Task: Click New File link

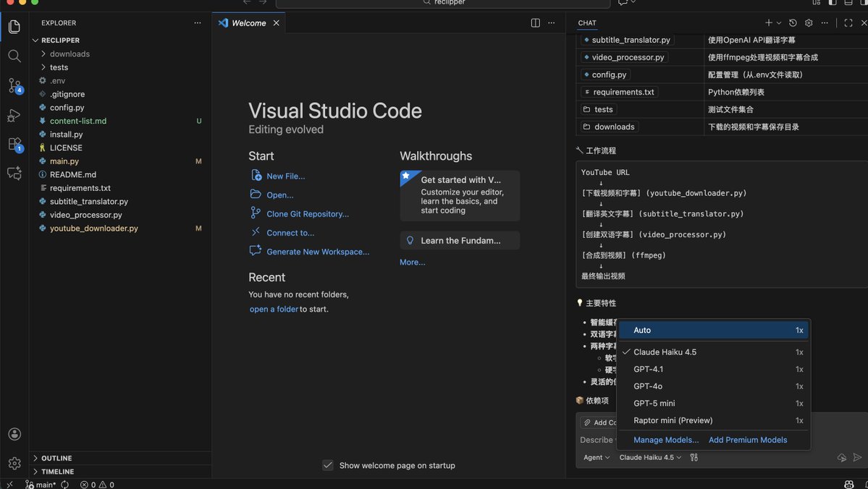Action: pos(286,176)
